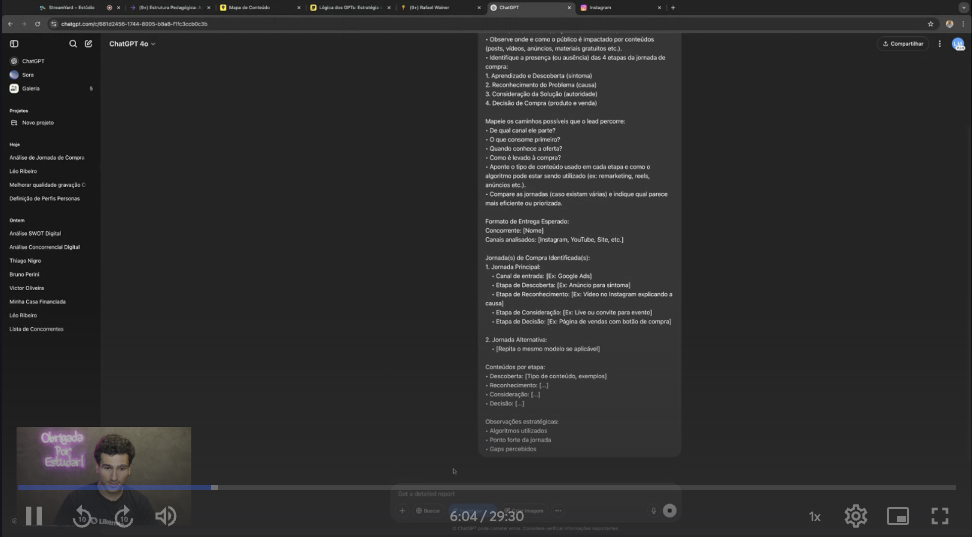Open the three-dot options menu in header
Image resolution: width=972 pixels, height=537 pixels.
940,44
